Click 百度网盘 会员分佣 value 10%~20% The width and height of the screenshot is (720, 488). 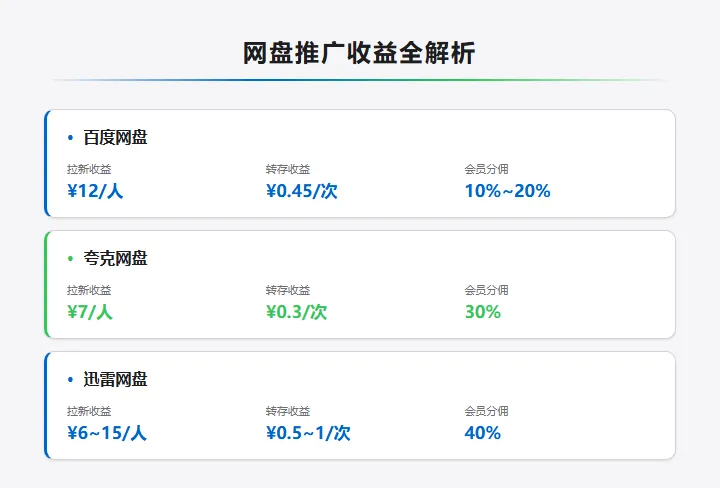[507, 191]
